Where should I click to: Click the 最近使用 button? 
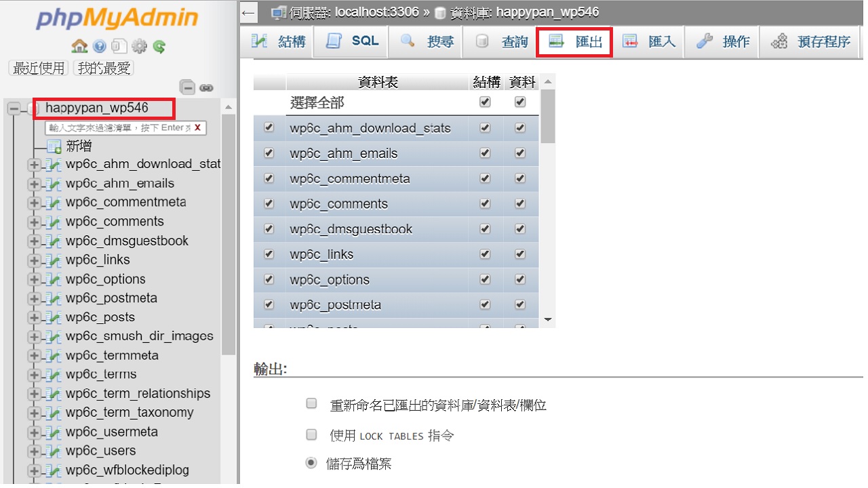[39, 68]
